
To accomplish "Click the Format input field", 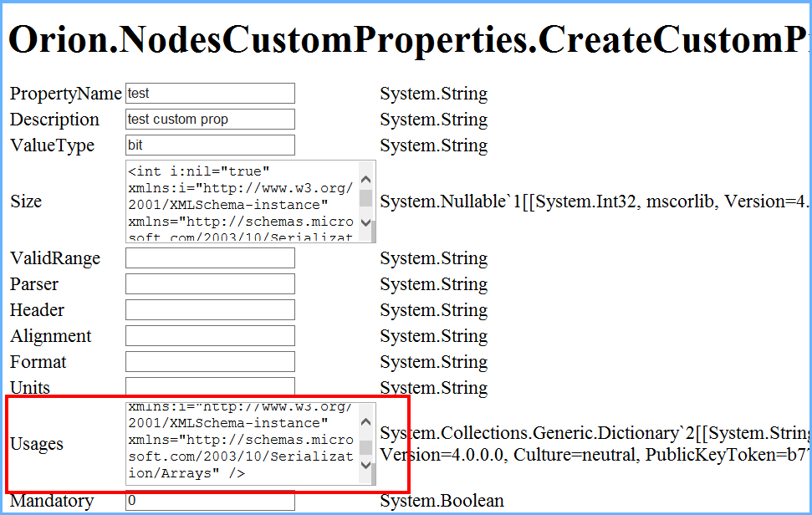I will point(210,361).
